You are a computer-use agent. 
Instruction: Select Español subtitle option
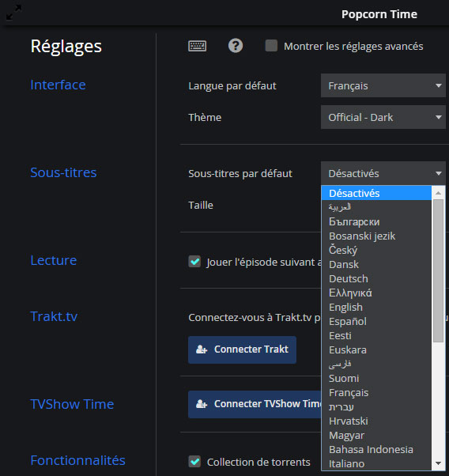point(376,322)
